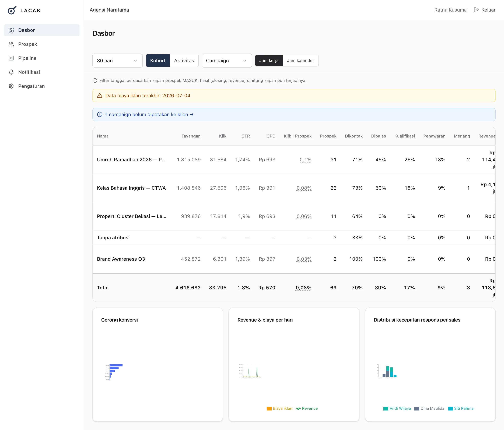Click the Keluar logout arrow icon
504x430 pixels.
pyautogui.click(x=476, y=10)
